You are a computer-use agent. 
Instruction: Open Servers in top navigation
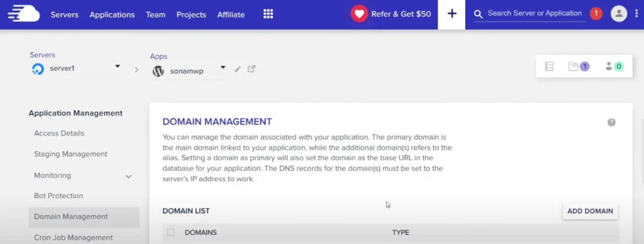(65, 15)
